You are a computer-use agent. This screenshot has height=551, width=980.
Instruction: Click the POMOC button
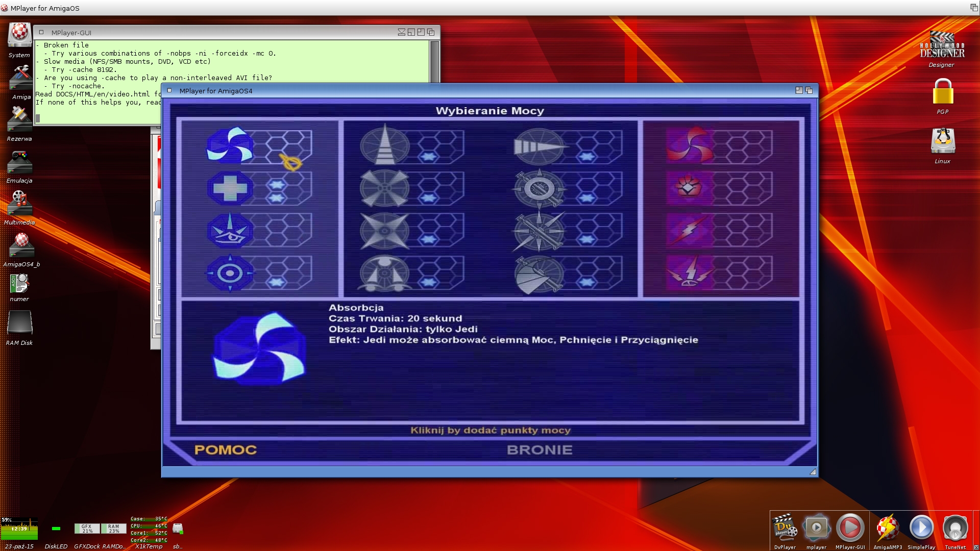[225, 450]
